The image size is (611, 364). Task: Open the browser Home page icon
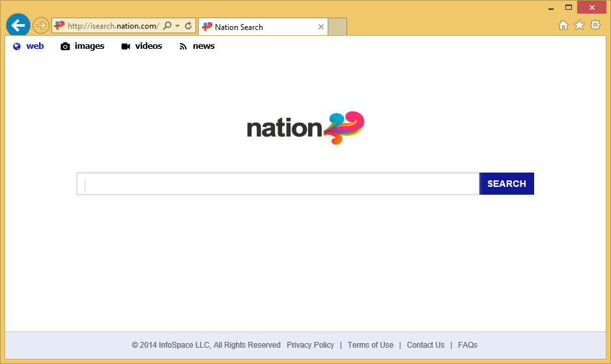(x=563, y=25)
